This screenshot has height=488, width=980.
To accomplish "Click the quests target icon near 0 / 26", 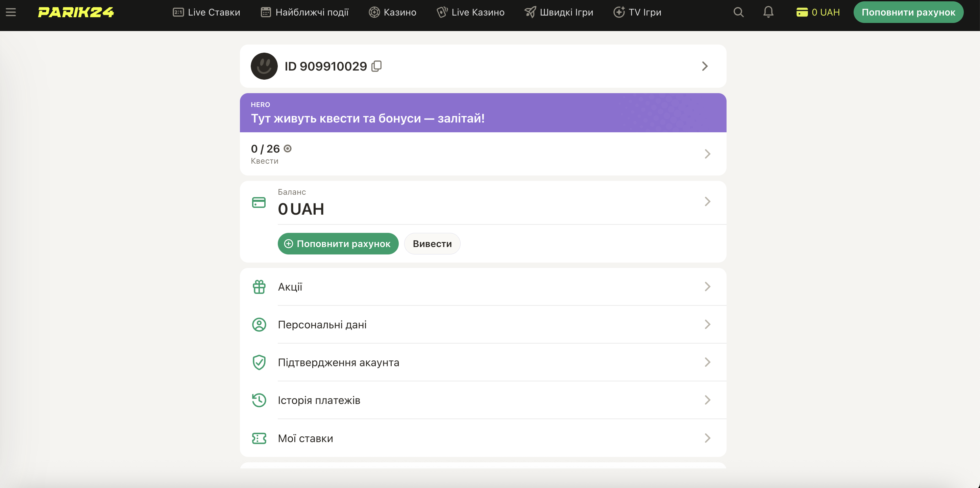I will pyautogui.click(x=288, y=148).
